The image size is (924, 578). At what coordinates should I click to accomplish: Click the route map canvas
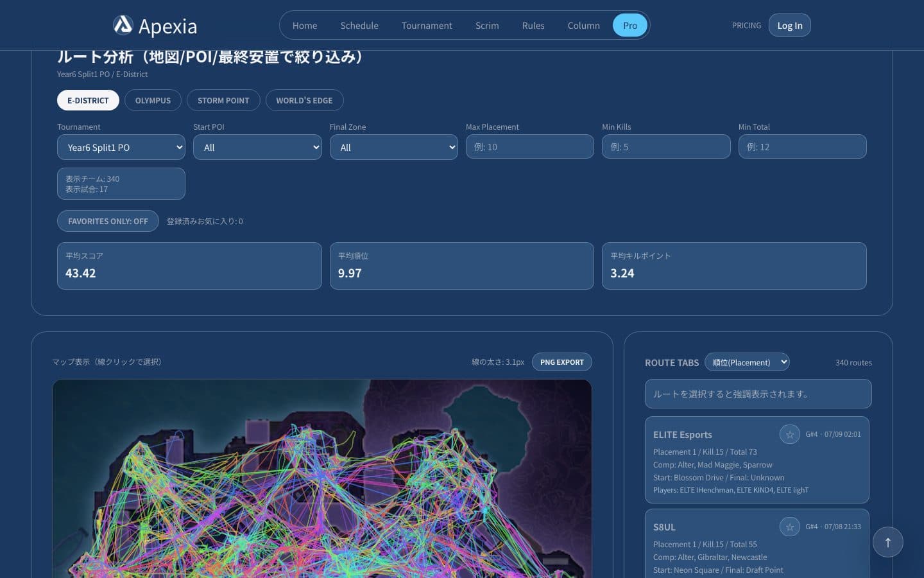[x=322, y=478]
